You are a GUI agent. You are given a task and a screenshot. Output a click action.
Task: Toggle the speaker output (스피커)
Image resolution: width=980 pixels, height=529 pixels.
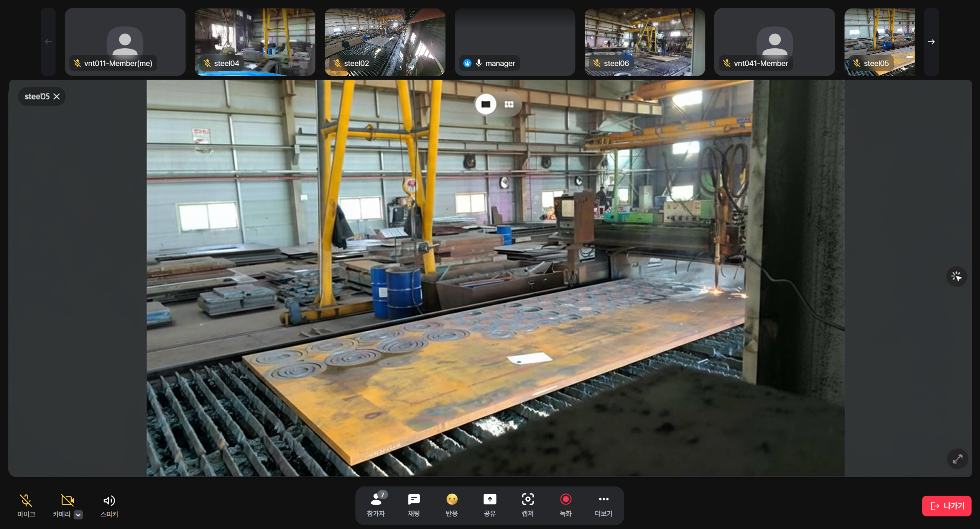click(x=109, y=505)
